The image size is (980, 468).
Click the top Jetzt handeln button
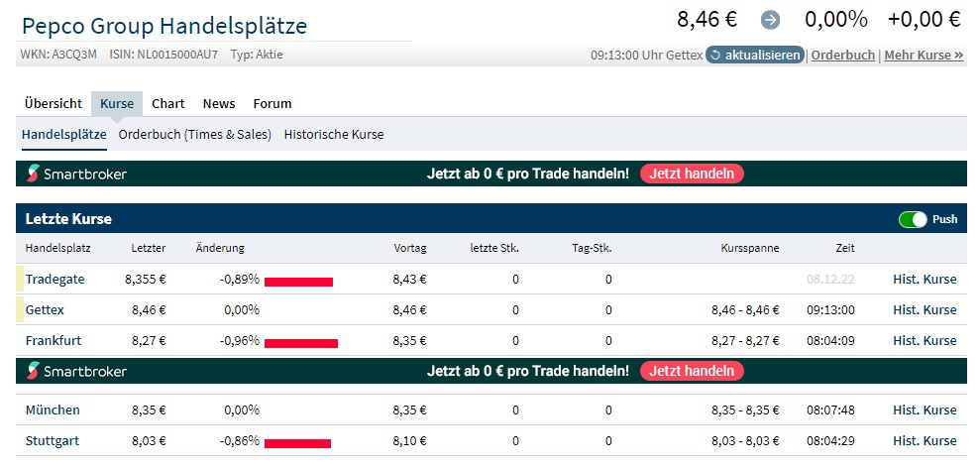point(692,174)
